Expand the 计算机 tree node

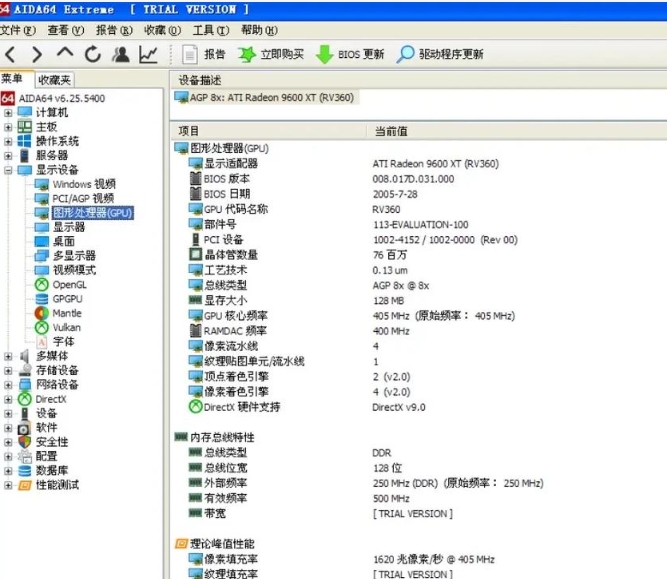pyautogui.click(x=9, y=113)
